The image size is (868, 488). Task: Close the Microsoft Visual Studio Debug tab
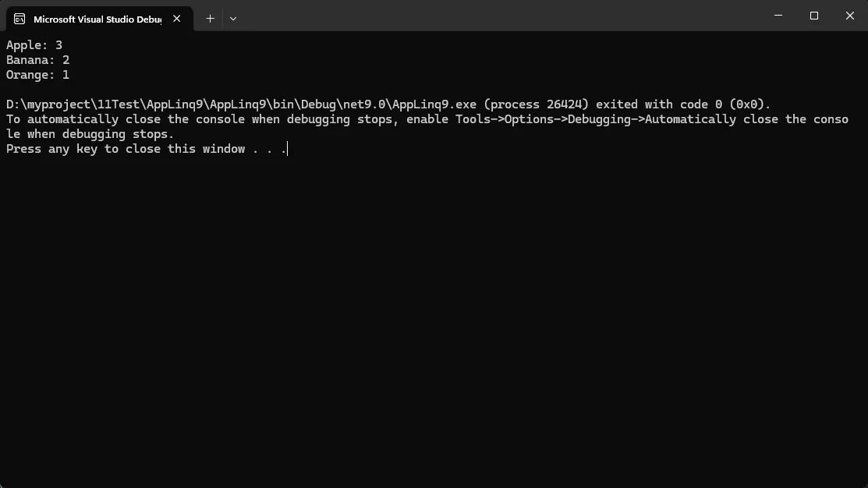tap(177, 19)
